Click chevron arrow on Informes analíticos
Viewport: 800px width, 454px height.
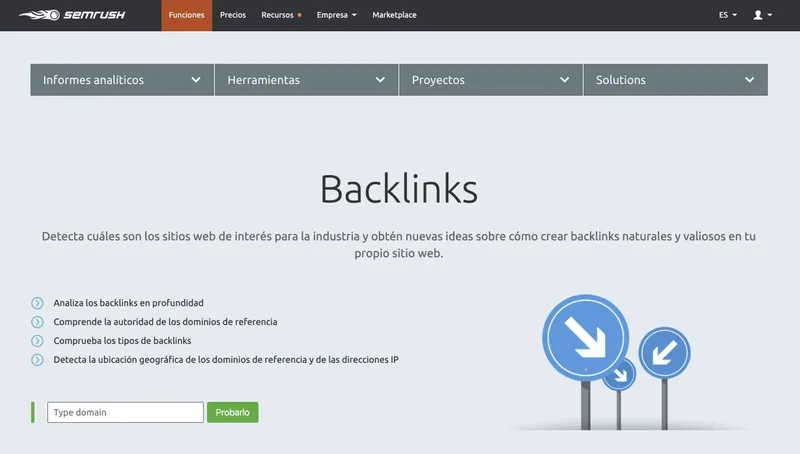point(196,80)
